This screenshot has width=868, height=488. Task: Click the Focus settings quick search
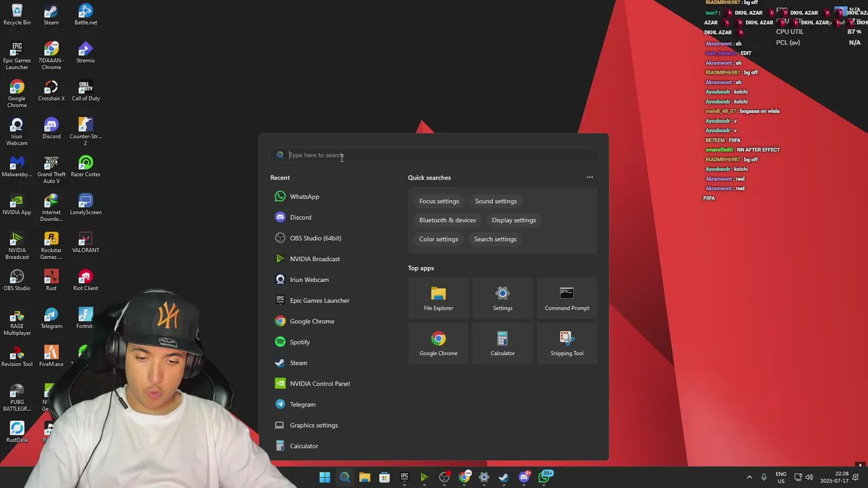point(439,201)
